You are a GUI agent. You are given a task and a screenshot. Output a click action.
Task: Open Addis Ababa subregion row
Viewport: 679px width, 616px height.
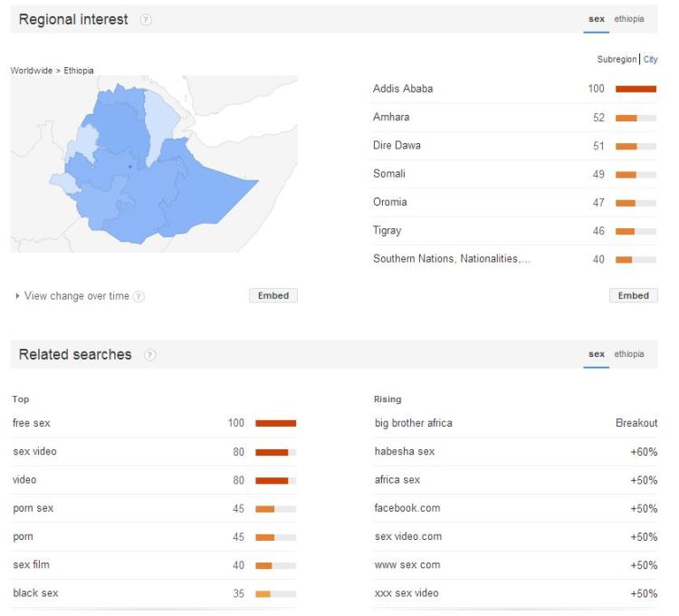(514, 89)
